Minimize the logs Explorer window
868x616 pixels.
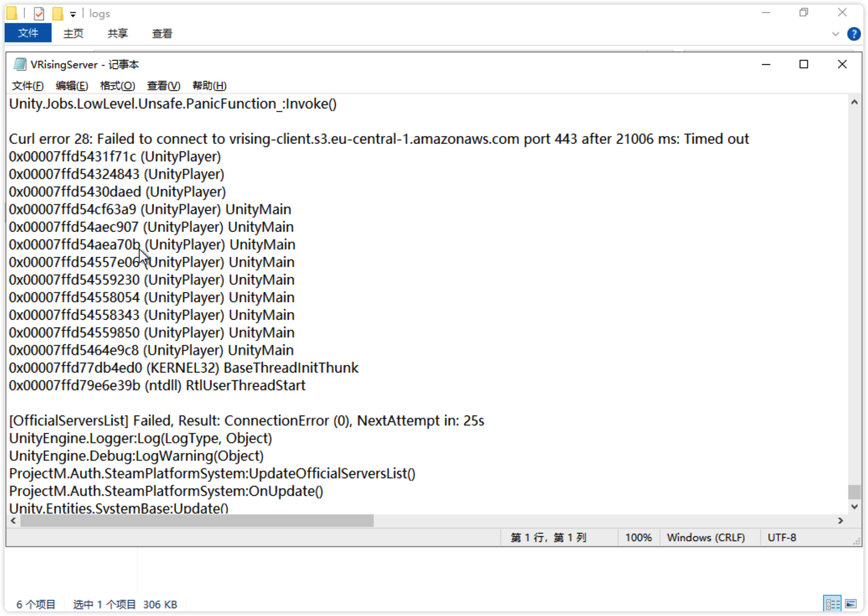click(x=766, y=13)
